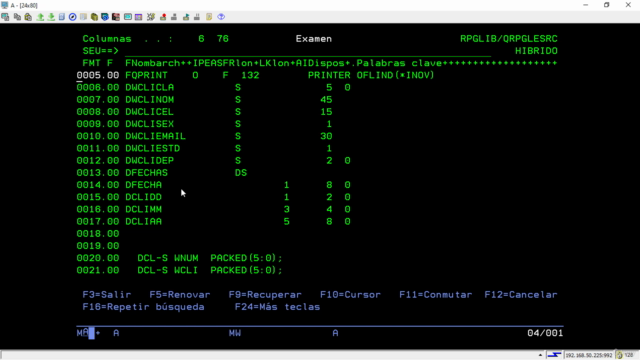
Task: Click sequence number field 0013.00
Action: click(x=98, y=173)
